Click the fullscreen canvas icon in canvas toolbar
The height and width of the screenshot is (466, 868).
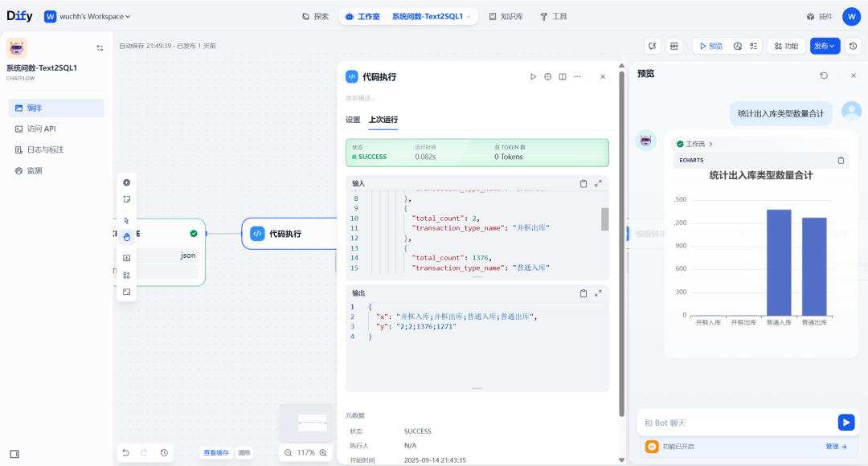tap(127, 292)
